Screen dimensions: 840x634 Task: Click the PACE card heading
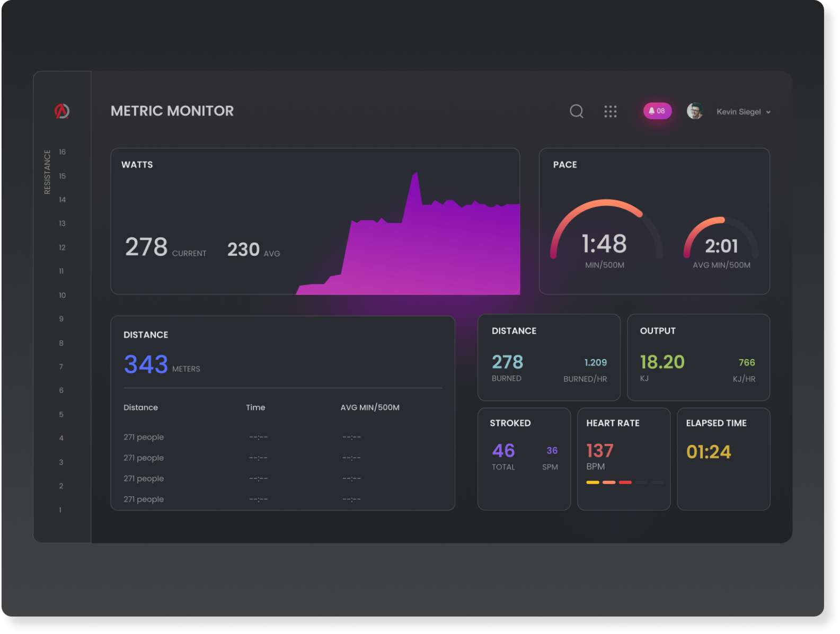point(565,165)
